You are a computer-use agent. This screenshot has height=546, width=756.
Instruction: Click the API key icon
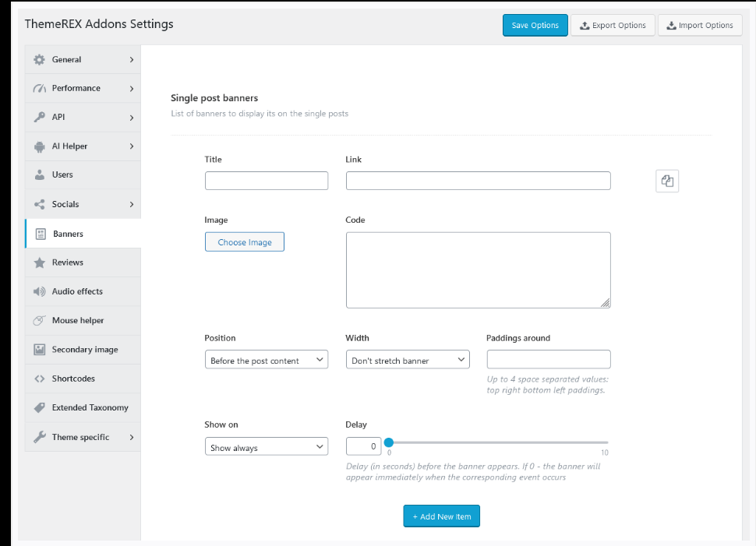pyautogui.click(x=39, y=117)
